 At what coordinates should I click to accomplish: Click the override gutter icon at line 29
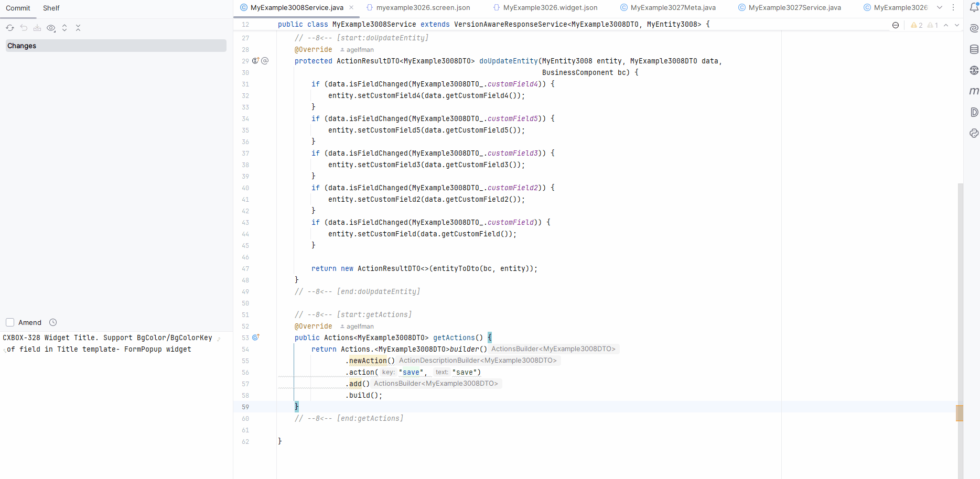coord(255,61)
